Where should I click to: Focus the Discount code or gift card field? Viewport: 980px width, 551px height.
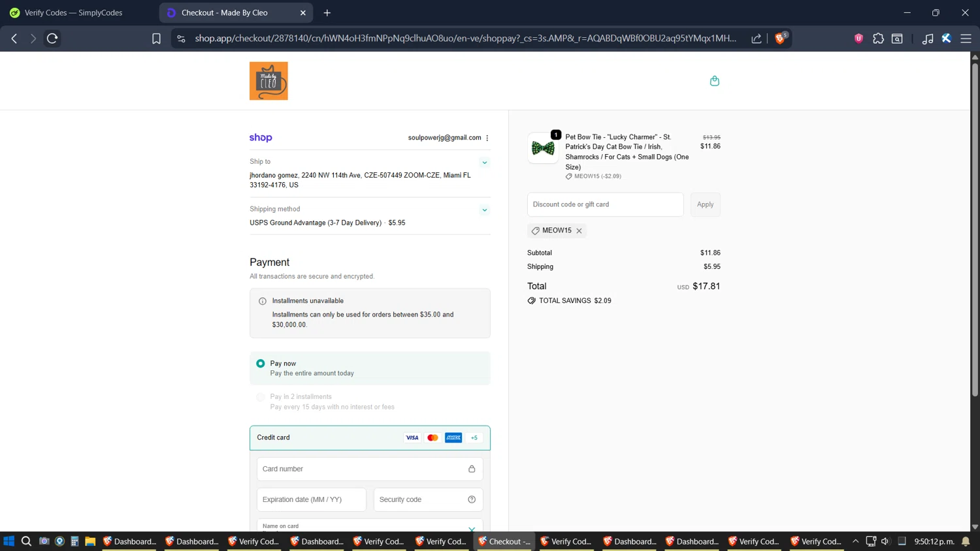tap(606, 204)
